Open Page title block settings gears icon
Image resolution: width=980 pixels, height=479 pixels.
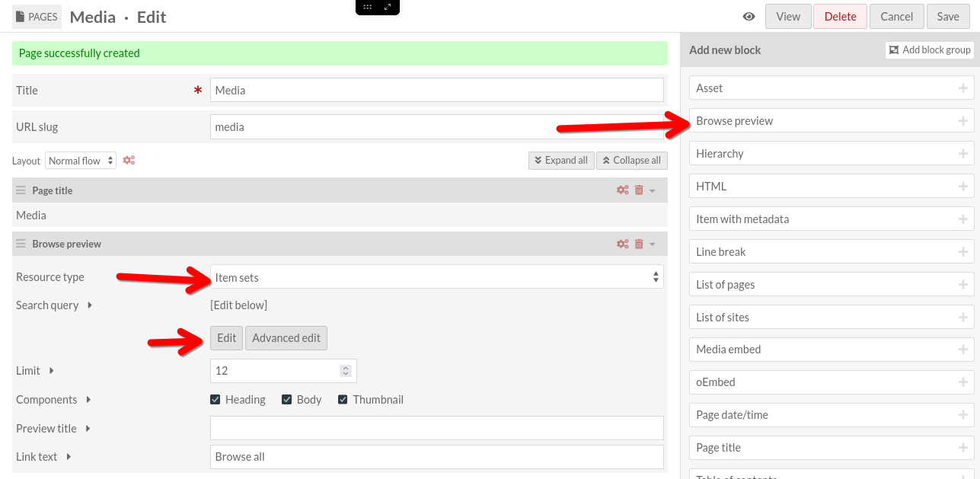(623, 190)
